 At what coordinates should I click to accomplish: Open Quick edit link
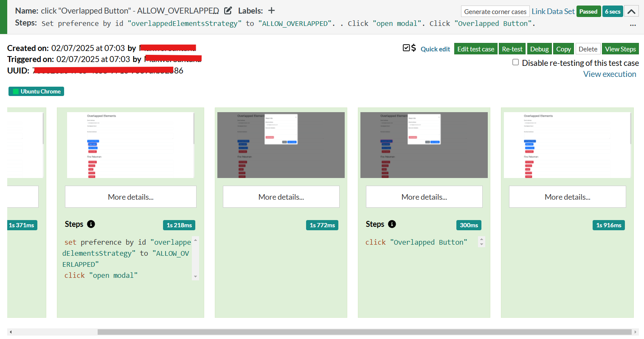[435, 49]
